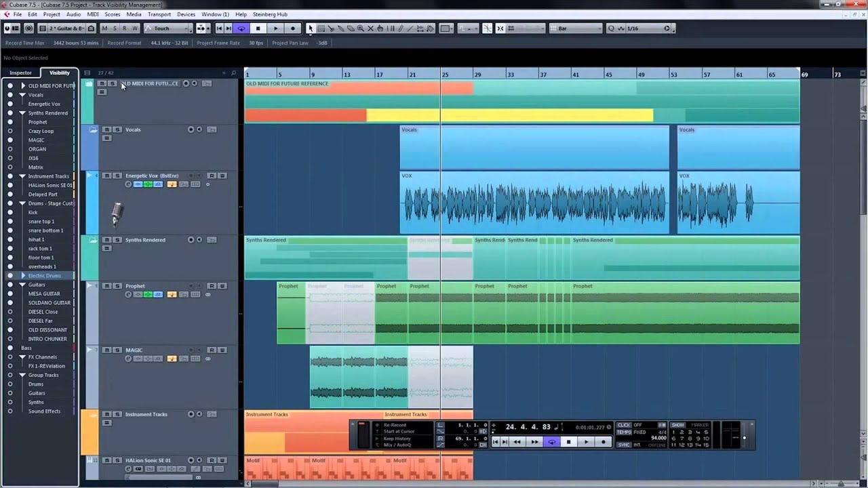Toggle visibility dot for Bass

(10, 348)
